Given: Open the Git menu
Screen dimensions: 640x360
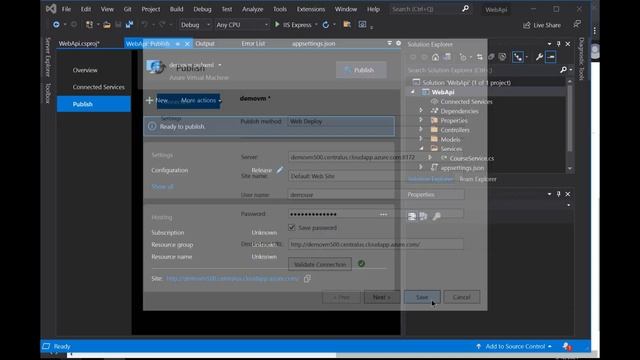Looking at the screenshot, I should point(127,9).
